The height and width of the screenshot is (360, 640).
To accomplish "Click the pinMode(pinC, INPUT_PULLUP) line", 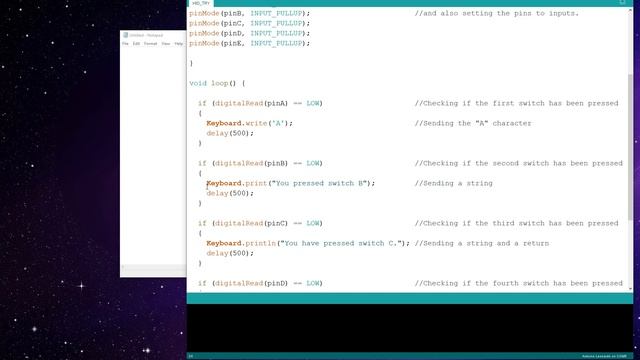I will (x=249, y=23).
